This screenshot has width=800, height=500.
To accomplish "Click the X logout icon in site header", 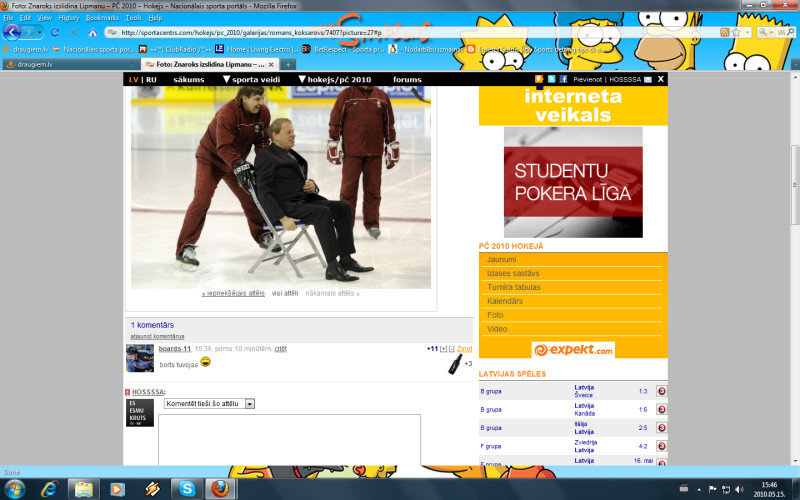I will pyautogui.click(x=661, y=79).
